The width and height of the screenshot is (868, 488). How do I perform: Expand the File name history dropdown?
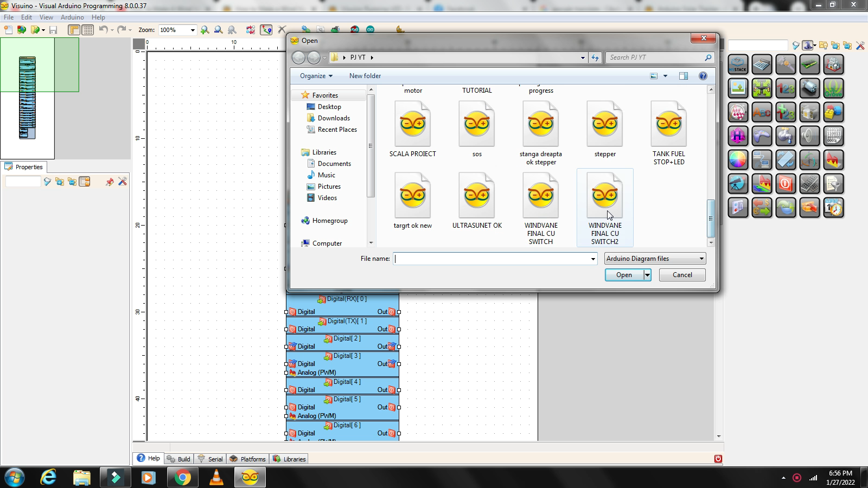click(593, 259)
